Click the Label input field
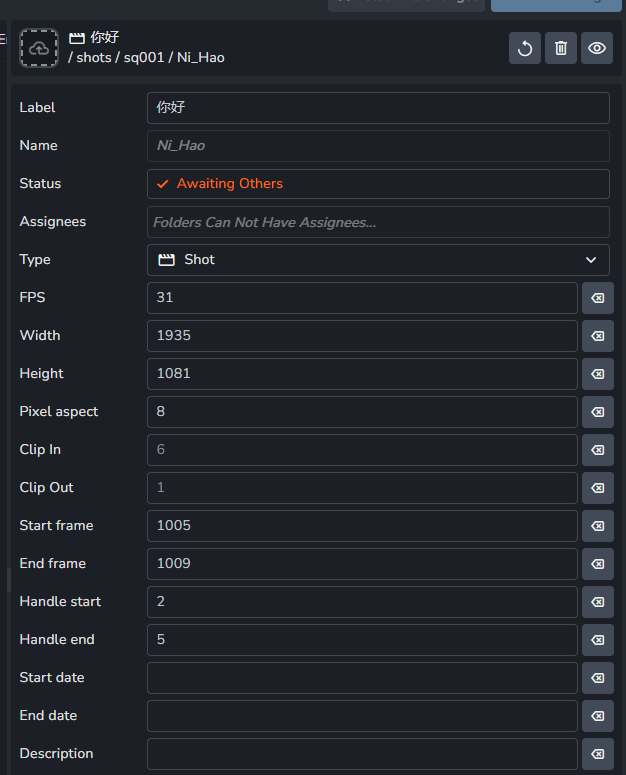Image resolution: width=626 pixels, height=775 pixels. (378, 108)
